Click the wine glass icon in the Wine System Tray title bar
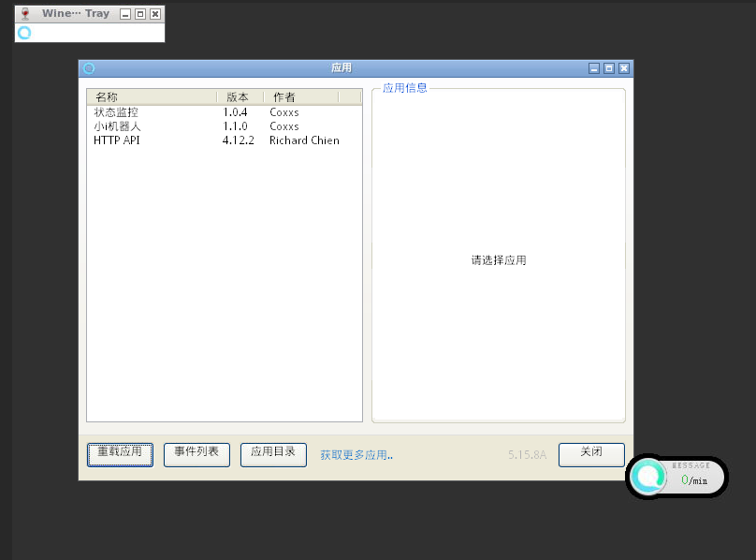Screen dimensions: 756x560 coord(25,14)
